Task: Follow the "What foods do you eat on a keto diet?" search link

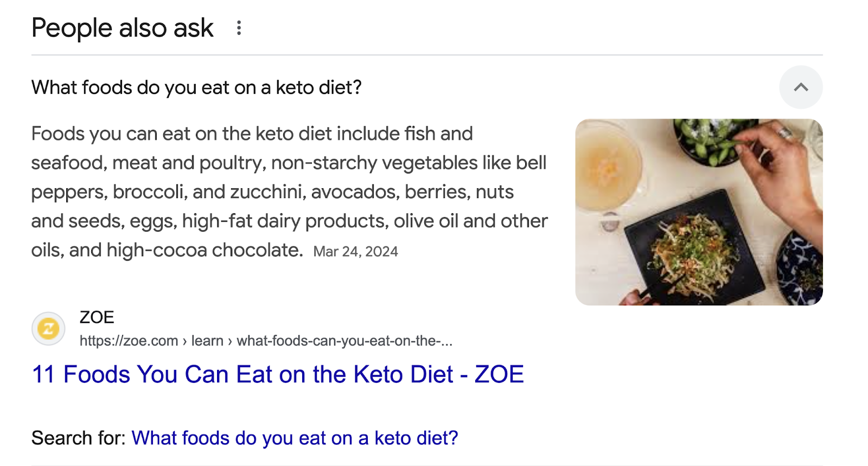Action: pyautogui.click(x=295, y=437)
